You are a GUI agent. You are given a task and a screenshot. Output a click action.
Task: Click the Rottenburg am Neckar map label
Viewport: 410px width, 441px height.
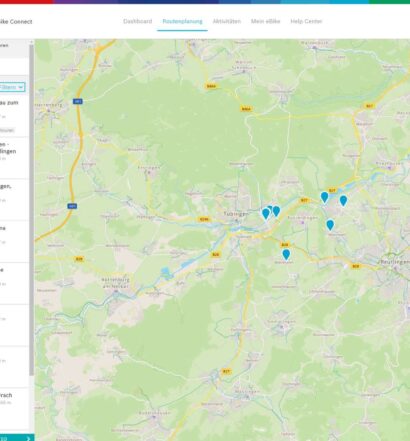click(x=115, y=282)
